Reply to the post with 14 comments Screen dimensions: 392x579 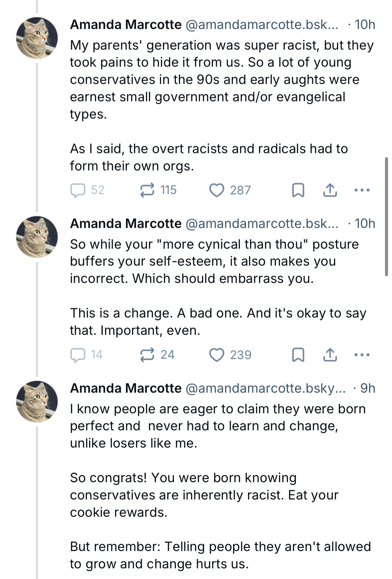(x=78, y=355)
